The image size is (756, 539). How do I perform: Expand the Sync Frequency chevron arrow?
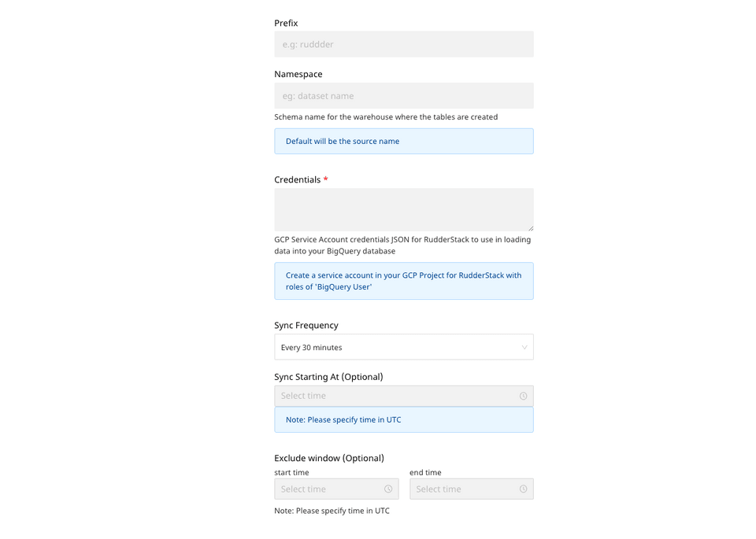[x=524, y=347]
